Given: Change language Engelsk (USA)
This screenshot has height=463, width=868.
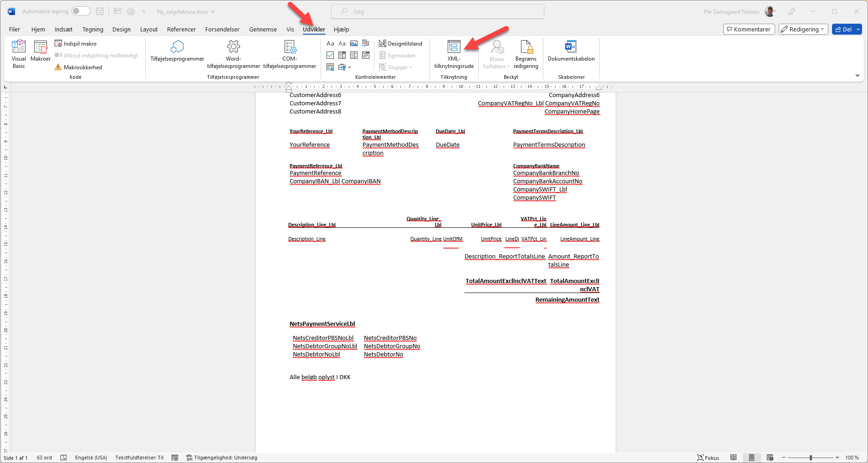Looking at the screenshot, I should coord(91,458).
